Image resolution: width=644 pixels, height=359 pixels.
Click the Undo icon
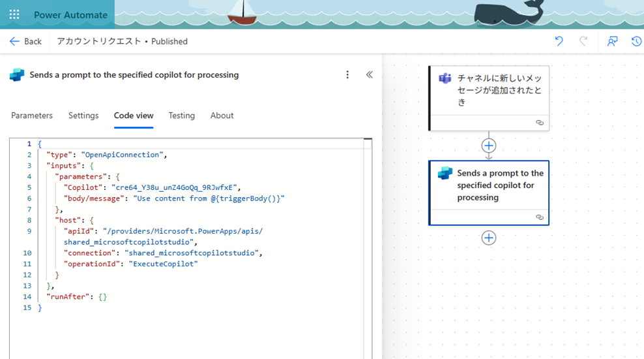click(x=559, y=41)
